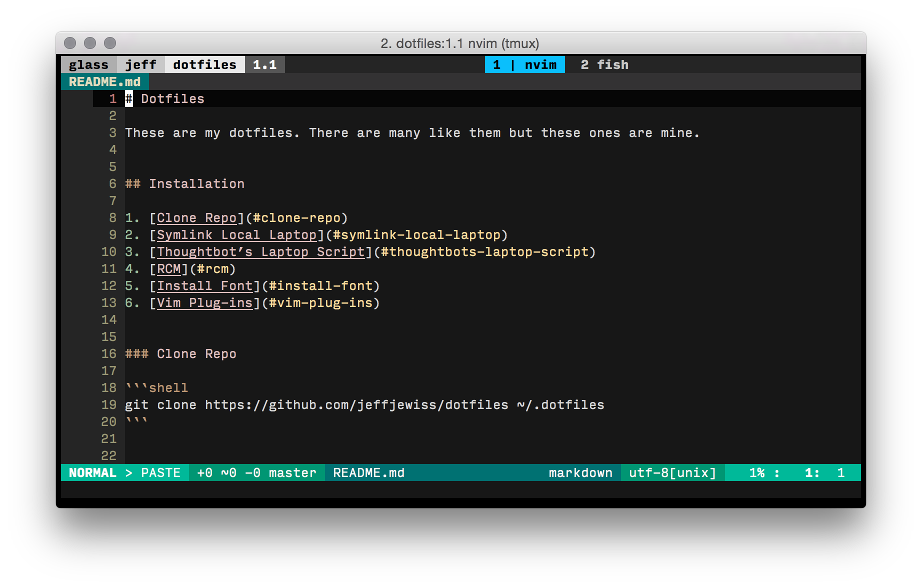
Task: Click the '(#rcm)' anchor text
Action: point(212,268)
